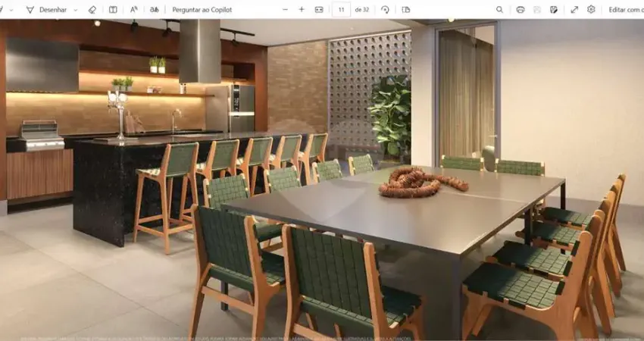This screenshot has width=644, height=341.
Task: Open the Desenhar options dropdown arrow
Action: pyautogui.click(x=75, y=10)
